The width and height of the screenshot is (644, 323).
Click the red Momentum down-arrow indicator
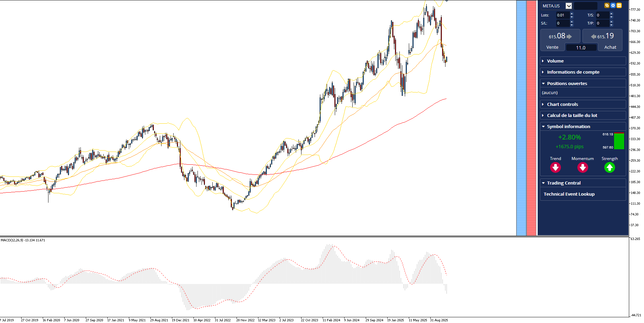[x=583, y=167]
